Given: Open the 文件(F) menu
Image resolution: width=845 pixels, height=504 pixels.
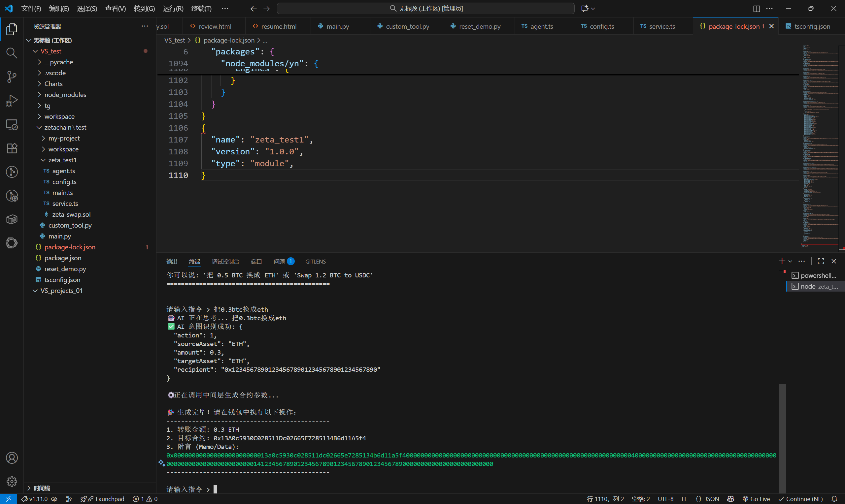Looking at the screenshot, I should tap(31, 9).
